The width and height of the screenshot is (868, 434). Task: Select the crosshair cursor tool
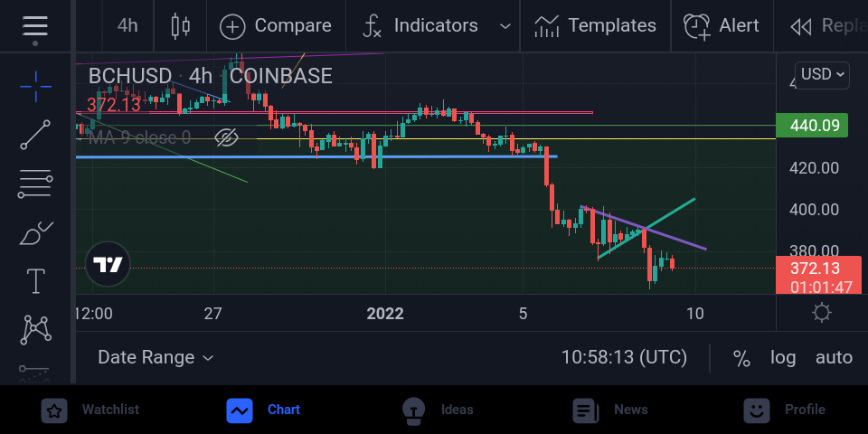(35, 87)
